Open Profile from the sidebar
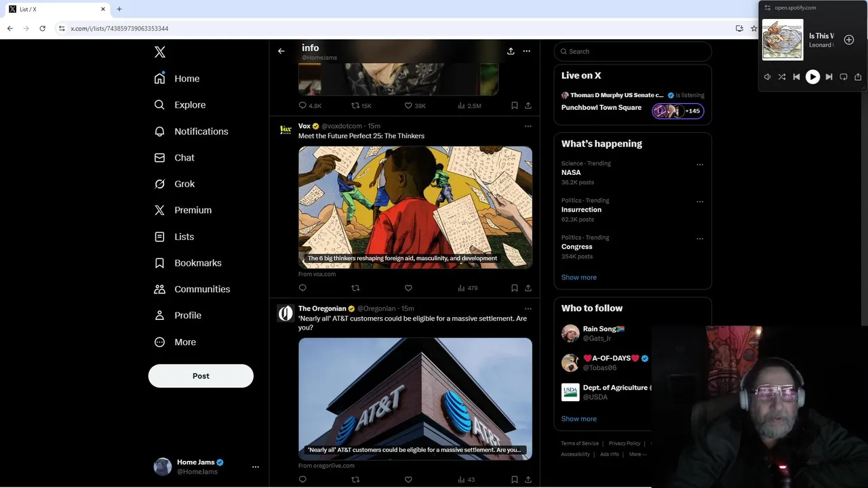This screenshot has height=488, width=868. (x=178, y=316)
